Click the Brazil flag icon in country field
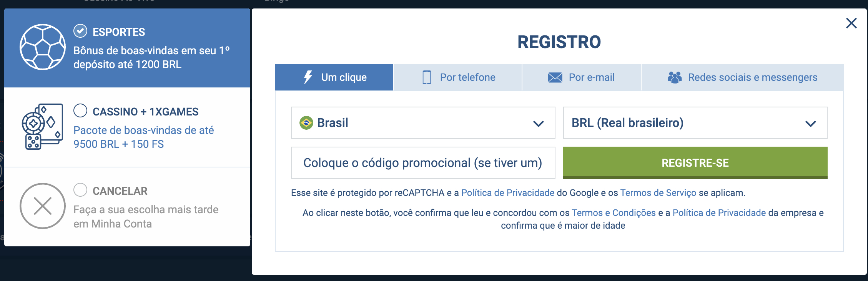868x281 pixels. [306, 123]
